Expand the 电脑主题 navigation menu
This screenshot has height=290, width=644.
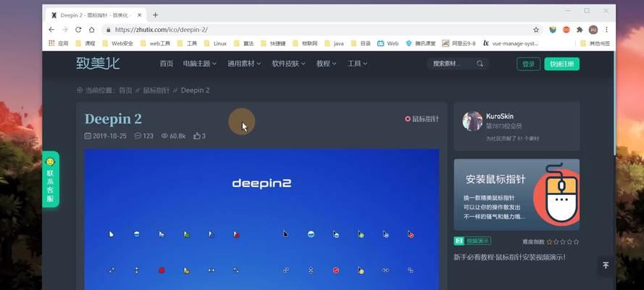[x=200, y=64]
